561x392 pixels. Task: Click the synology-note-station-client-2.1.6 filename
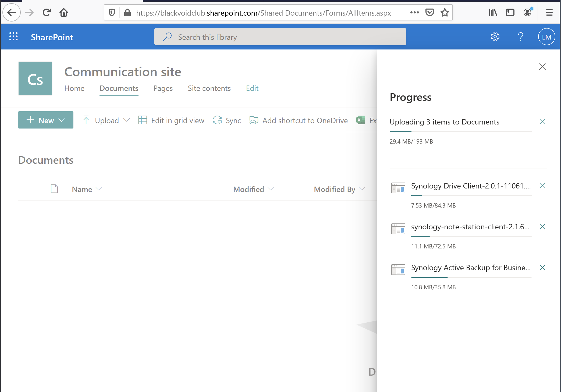coord(470,227)
